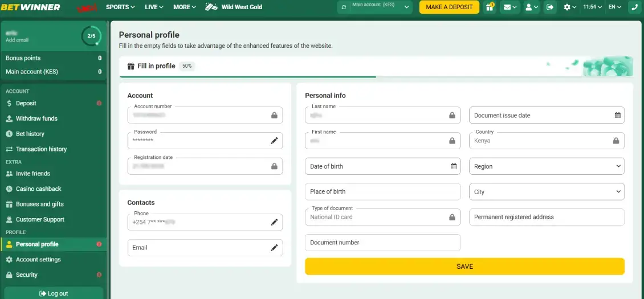The width and height of the screenshot is (644, 299).
Task: Click the Date of birth field
Action: (383, 166)
